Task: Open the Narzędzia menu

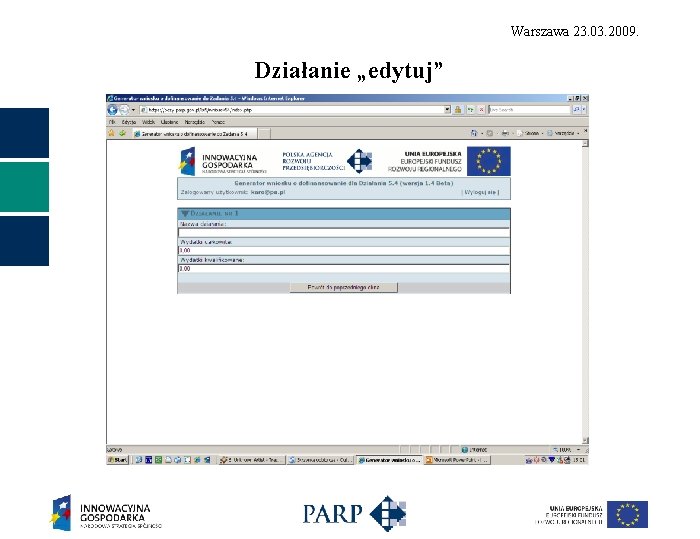Action: (x=195, y=122)
